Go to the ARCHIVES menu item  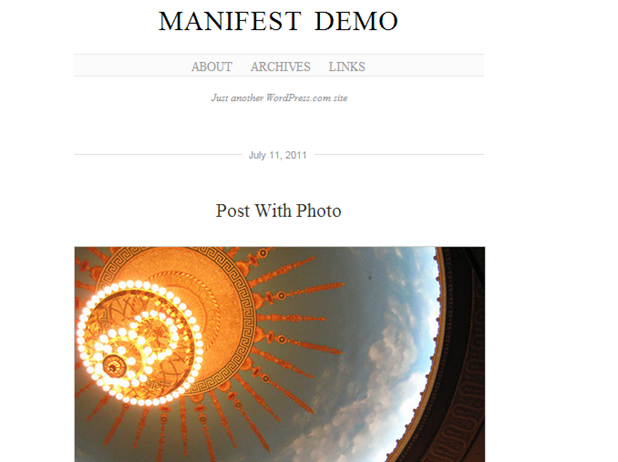coord(280,67)
